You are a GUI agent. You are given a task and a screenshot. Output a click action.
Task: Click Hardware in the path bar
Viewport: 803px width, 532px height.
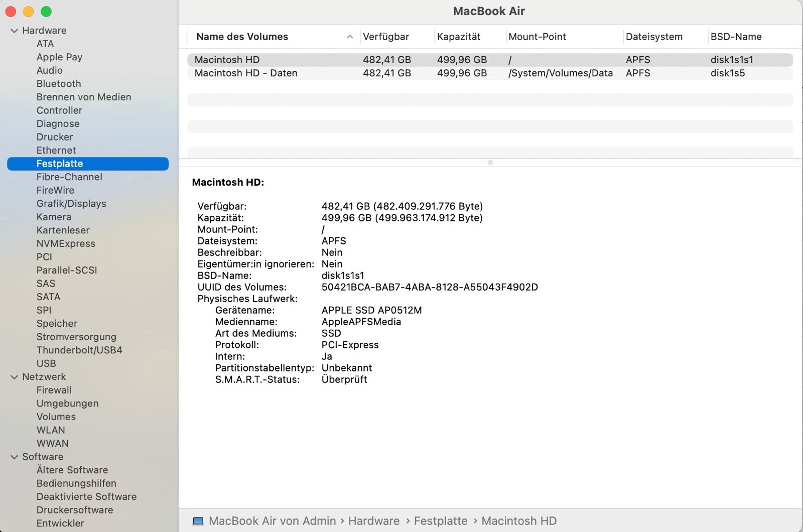(374, 521)
